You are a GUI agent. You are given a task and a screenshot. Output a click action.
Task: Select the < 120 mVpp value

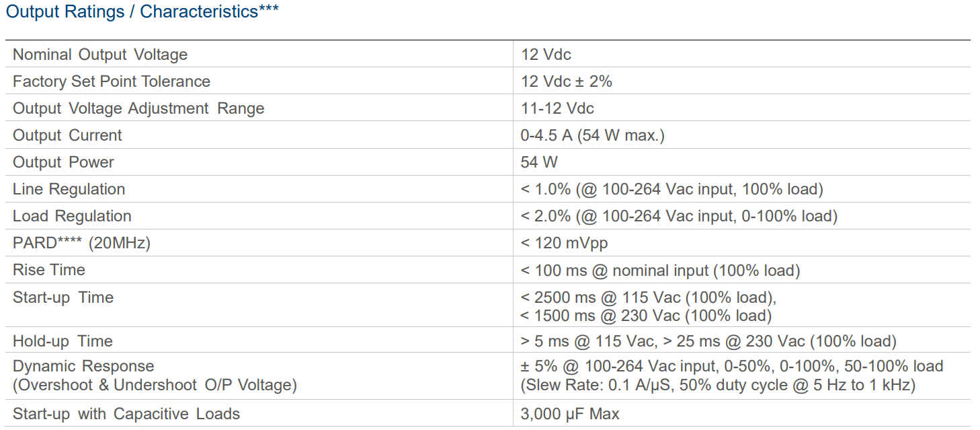[x=564, y=243]
